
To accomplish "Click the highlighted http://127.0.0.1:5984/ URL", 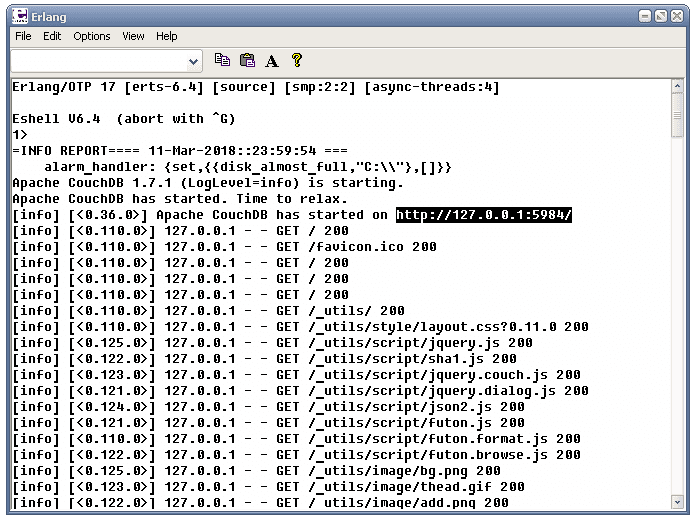I will [484, 215].
